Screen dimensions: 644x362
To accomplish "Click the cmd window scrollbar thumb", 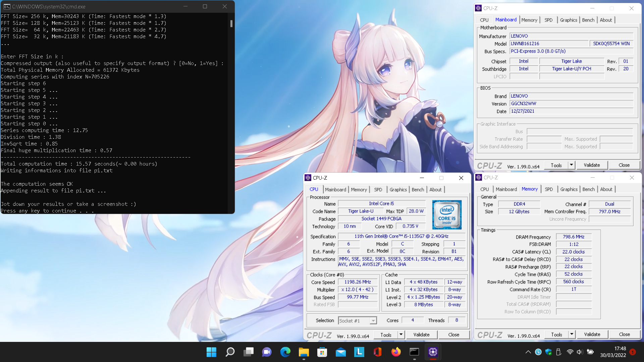I will pyautogui.click(x=231, y=23).
